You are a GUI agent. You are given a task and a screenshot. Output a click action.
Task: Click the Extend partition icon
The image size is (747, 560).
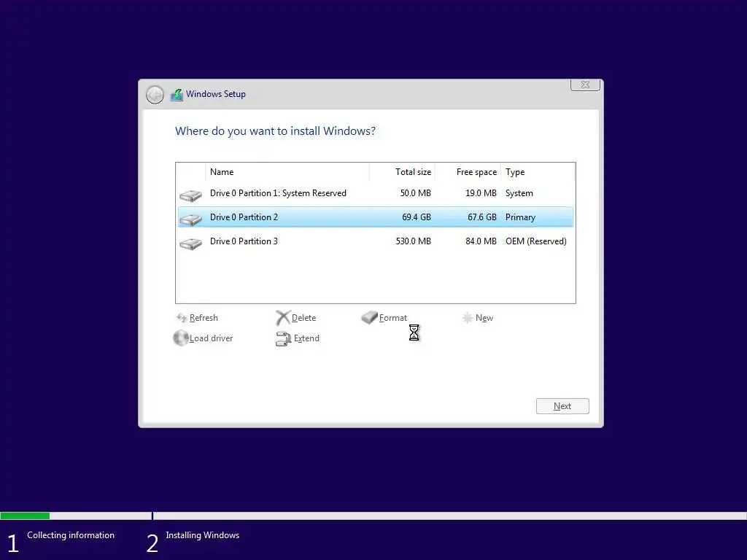(x=284, y=338)
